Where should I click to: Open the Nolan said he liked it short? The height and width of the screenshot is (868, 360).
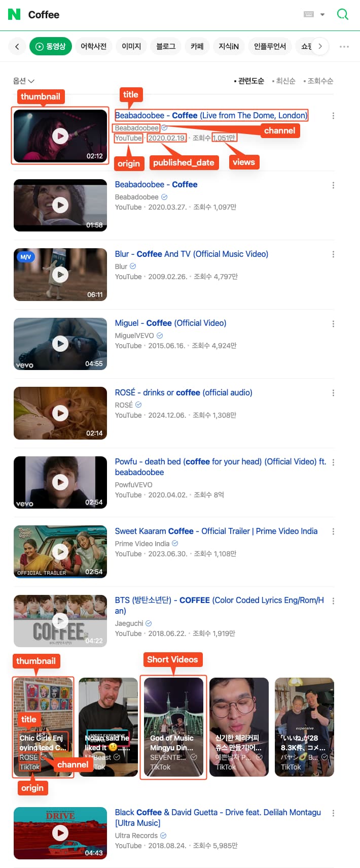point(109,727)
